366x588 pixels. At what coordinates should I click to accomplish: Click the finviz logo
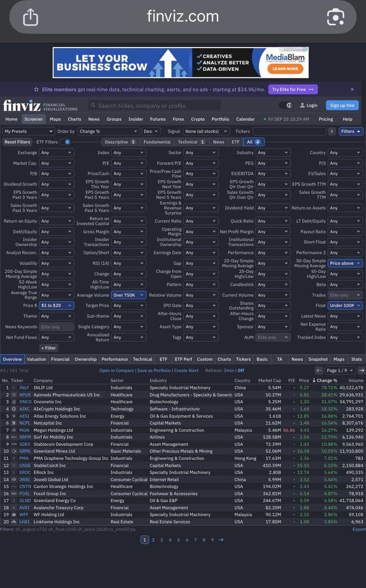22,106
